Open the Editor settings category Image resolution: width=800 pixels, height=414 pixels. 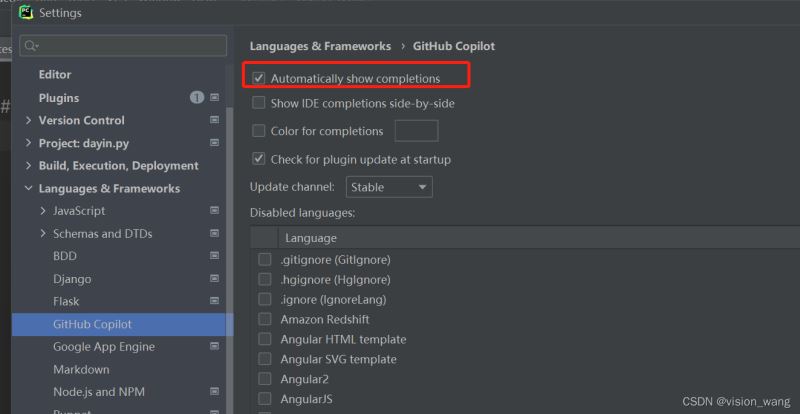(x=55, y=75)
